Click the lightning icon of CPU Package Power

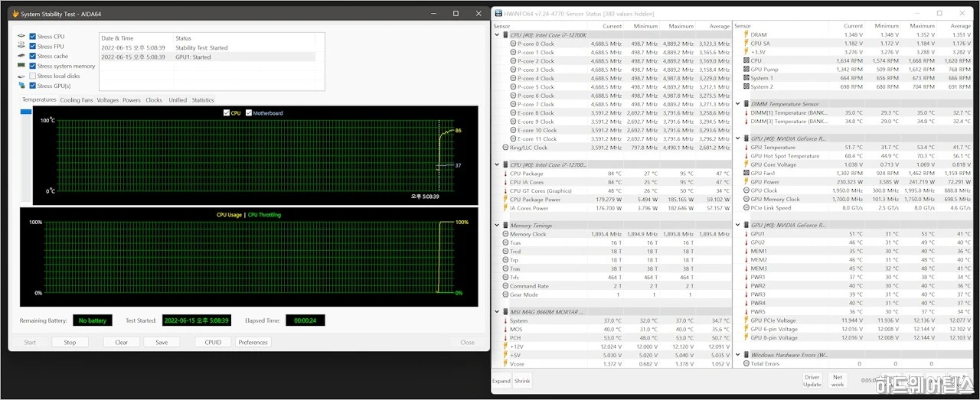click(505, 200)
